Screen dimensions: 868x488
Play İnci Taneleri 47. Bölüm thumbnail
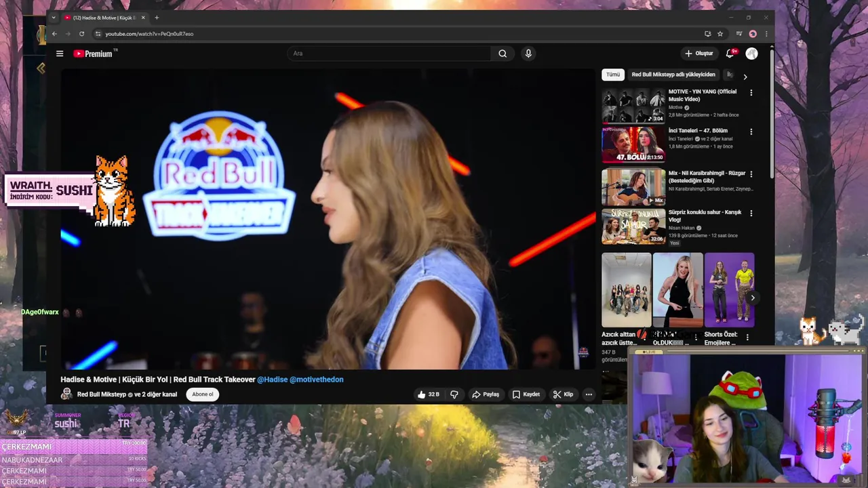coord(633,145)
